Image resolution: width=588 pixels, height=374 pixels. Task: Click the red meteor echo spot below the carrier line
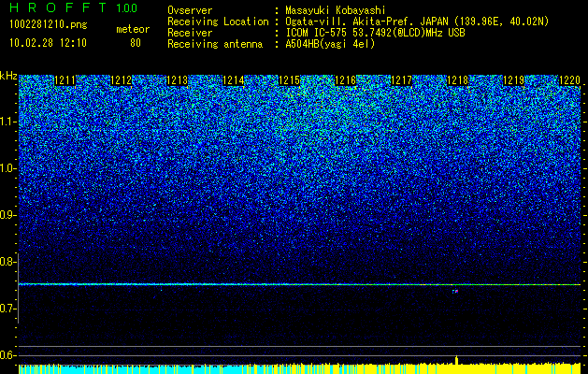455,291
